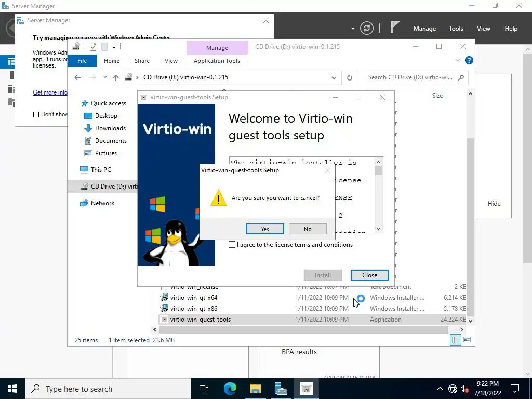Viewport: 532px width, 399px height.
Task: Select the Application Tools tab
Action: click(x=217, y=61)
